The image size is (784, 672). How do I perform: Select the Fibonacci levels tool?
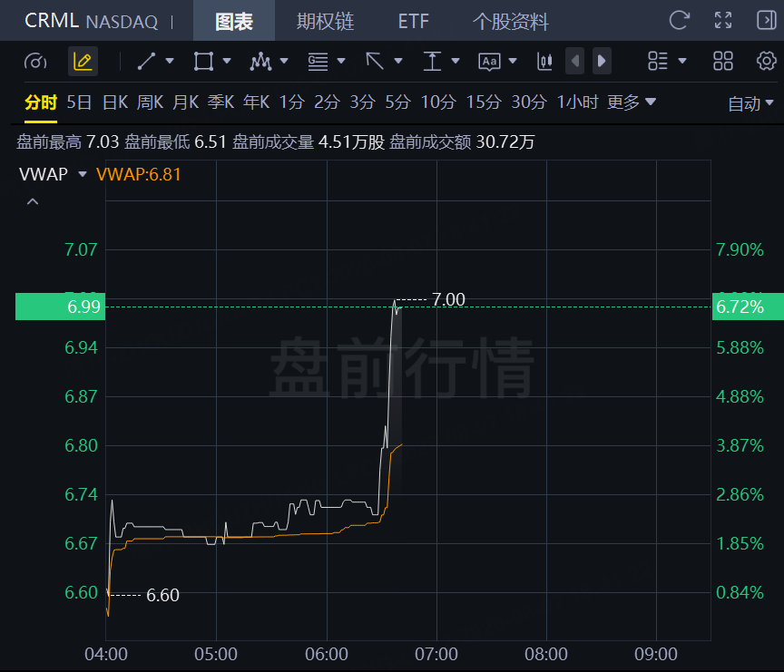(x=318, y=62)
